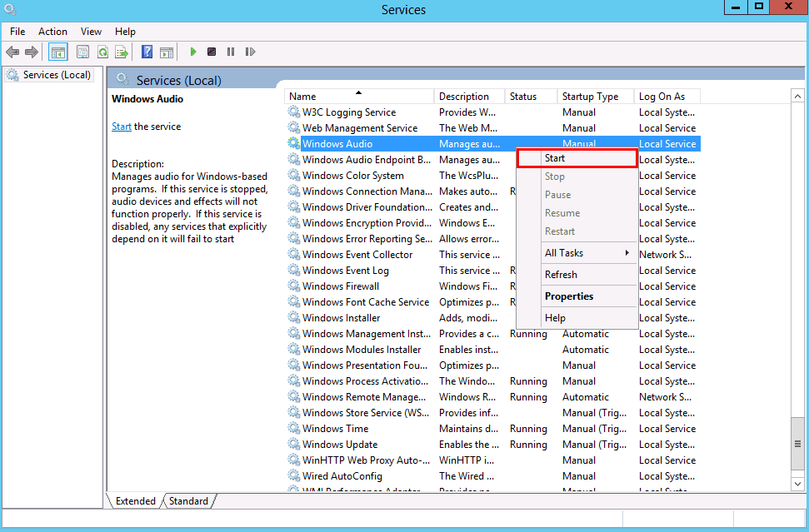Screen dimensions: 809x532
Task: Click the Show/Hide Console Tree icon
Action: coord(57,52)
